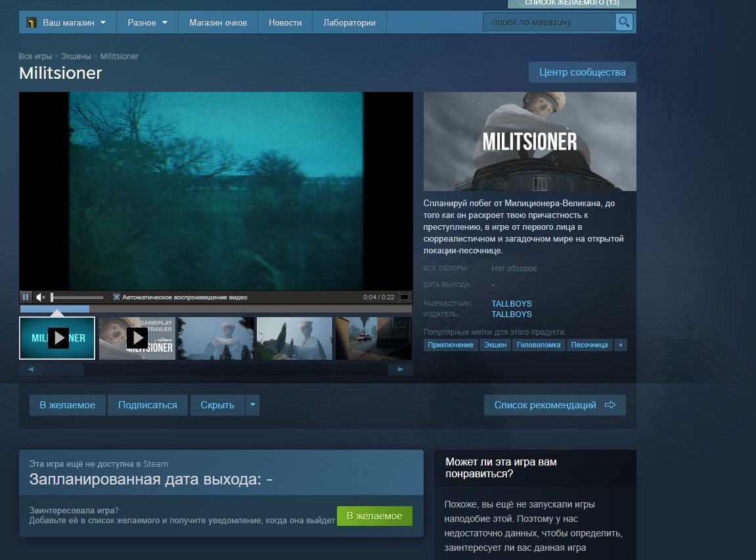The image size is (756, 560).
Task: Open Список желаемого (13) tab
Action: coord(572,3)
